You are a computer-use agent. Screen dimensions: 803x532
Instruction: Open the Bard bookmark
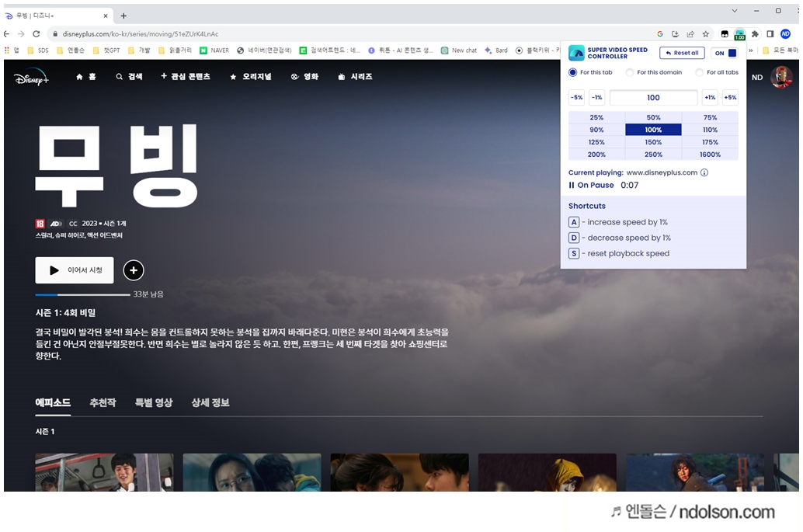coord(496,50)
